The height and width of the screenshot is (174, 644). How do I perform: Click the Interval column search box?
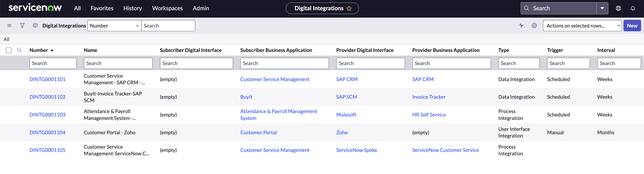click(619, 63)
